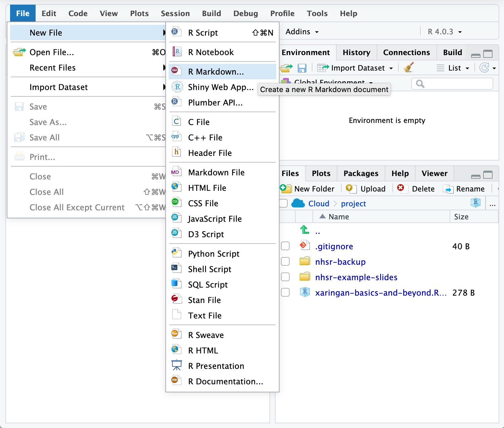
Task: Click the JavaScript File JS icon
Action: pyautogui.click(x=176, y=218)
